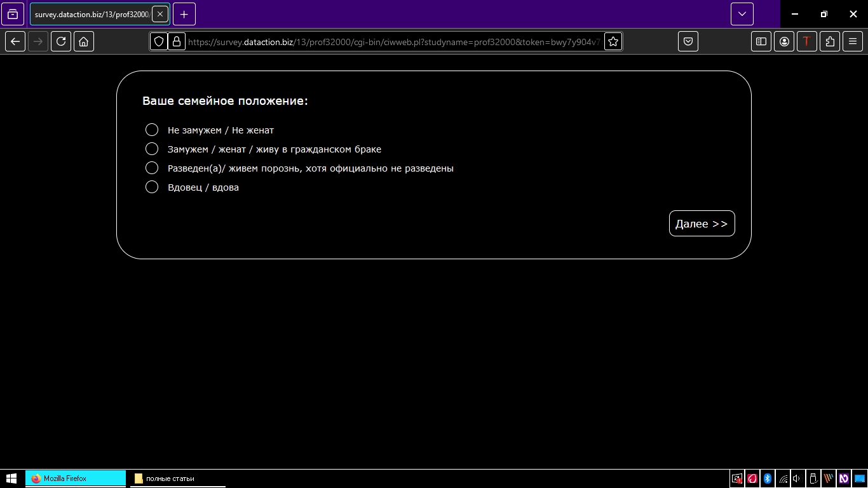The image size is (868, 488).
Task: Open the Windows Start menu
Action: pyautogui.click(x=11, y=478)
